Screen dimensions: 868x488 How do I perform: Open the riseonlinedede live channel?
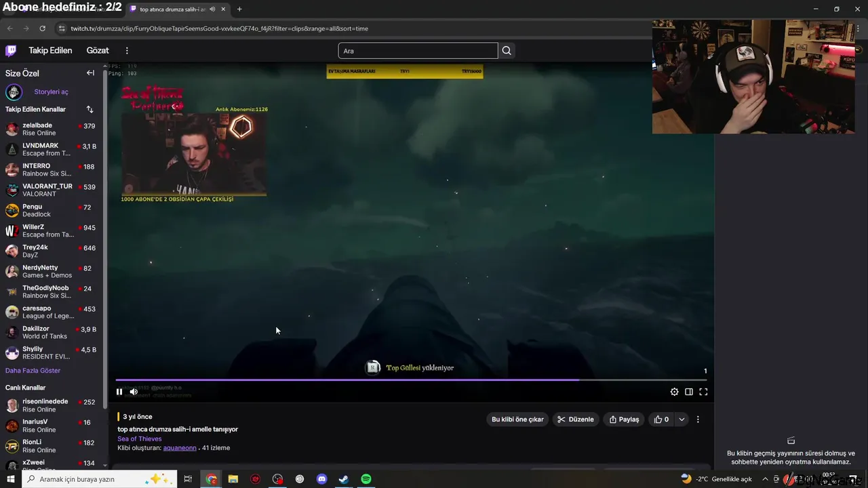(53, 405)
